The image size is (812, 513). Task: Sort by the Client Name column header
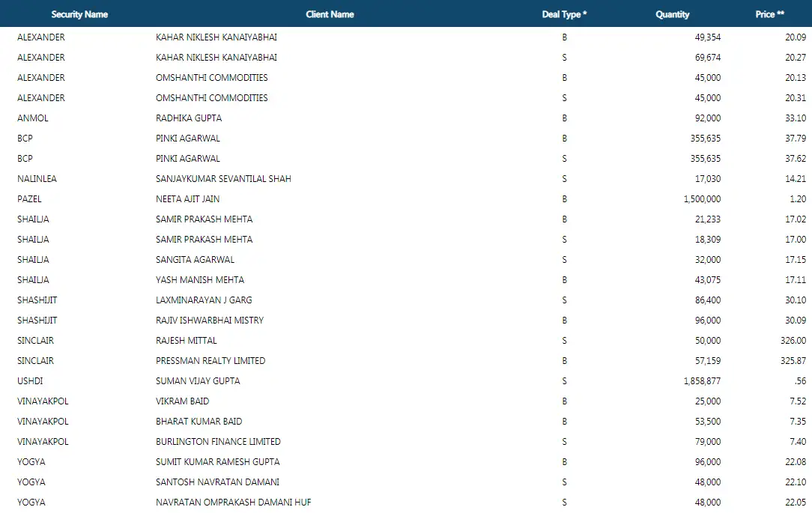(x=330, y=13)
